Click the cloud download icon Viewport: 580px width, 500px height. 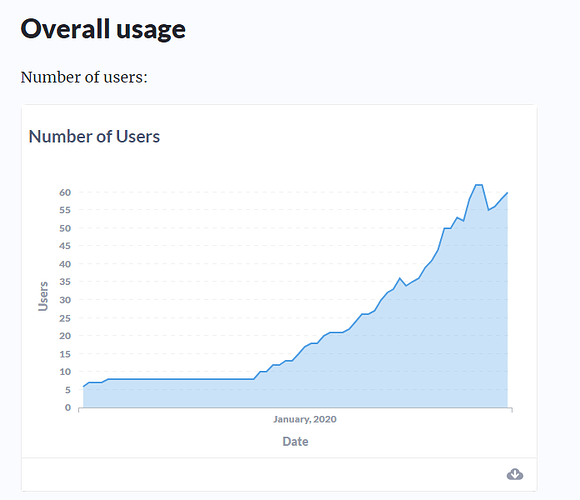coord(515,474)
